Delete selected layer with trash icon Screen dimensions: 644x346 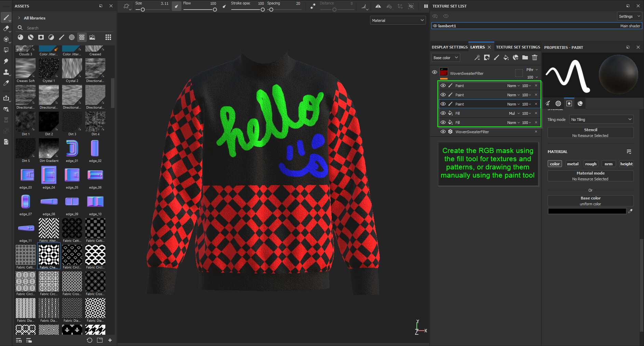535,58
